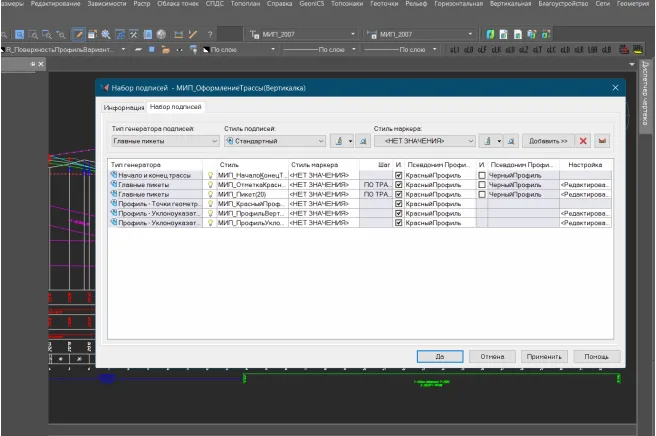Click the lightbulb icon in Главные пикеты МИП_Пикет(20) row
This screenshot has height=436, width=656.
tap(210, 194)
